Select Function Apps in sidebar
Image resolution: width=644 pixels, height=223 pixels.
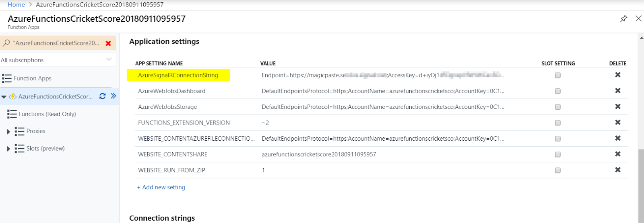(33, 78)
